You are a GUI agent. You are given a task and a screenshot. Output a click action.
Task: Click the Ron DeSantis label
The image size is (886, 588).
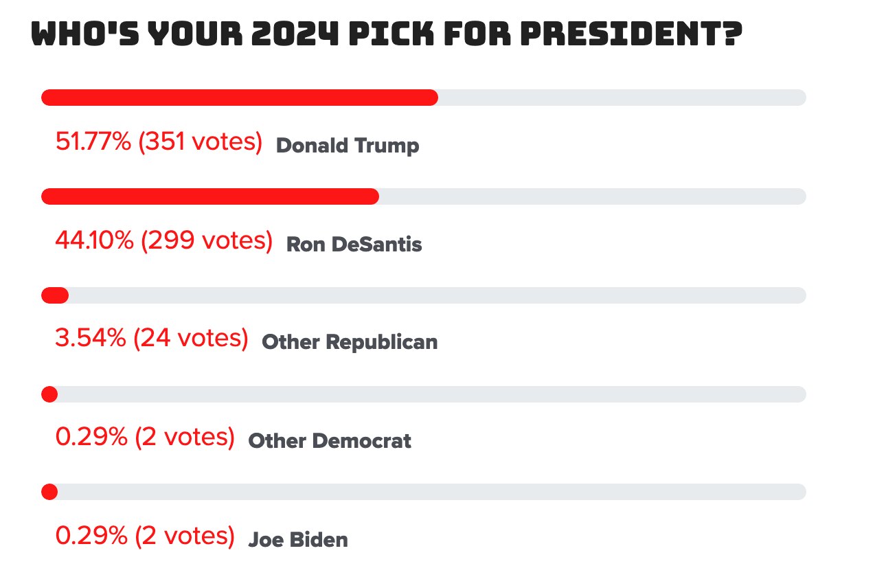[354, 244]
